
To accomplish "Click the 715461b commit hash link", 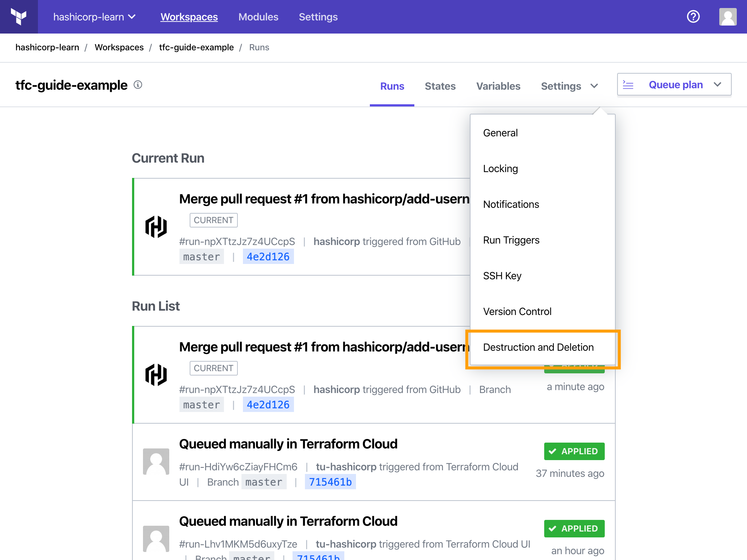I will 330,482.
